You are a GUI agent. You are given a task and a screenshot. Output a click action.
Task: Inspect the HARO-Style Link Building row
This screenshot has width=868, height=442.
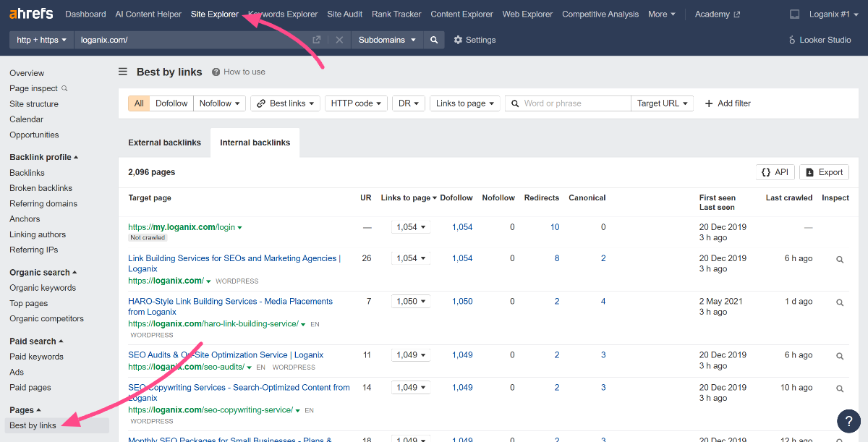[840, 302]
